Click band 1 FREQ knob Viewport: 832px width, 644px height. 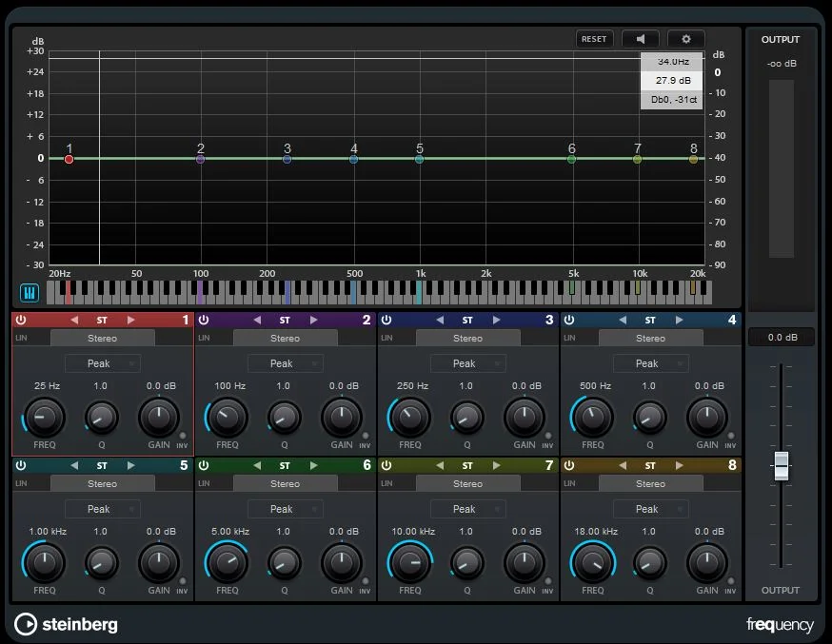click(44, 418)
